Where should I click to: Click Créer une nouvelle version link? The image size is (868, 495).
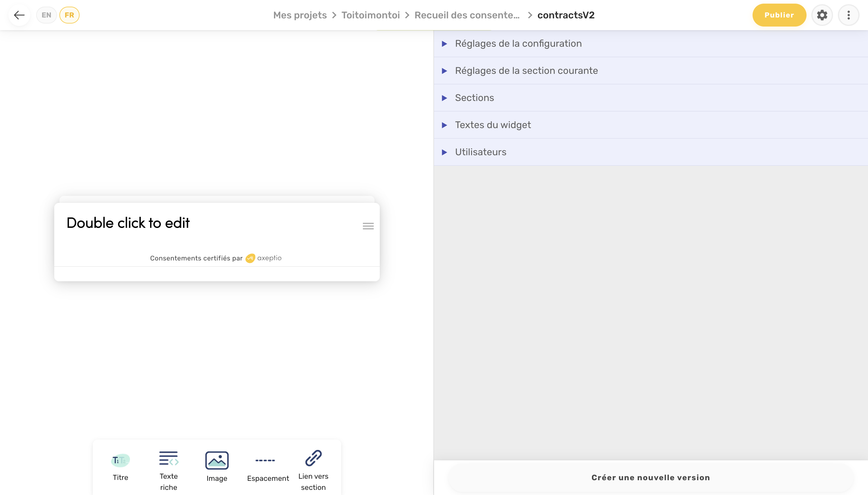[650, 477]
